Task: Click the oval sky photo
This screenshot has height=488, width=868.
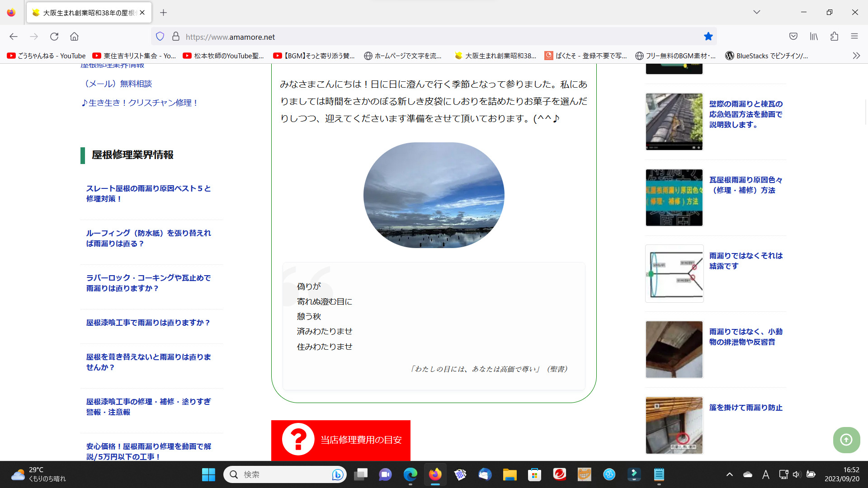Action: (434, 195)
